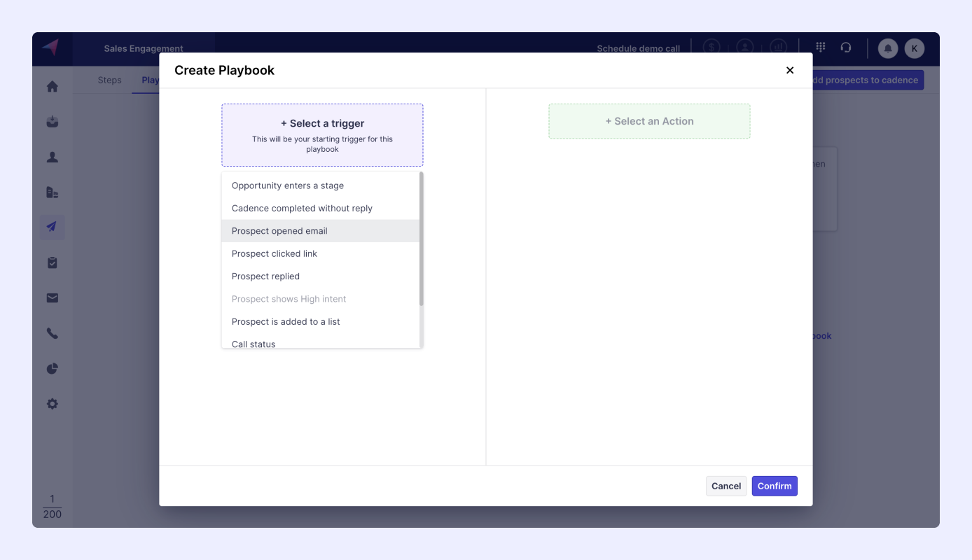Open the Email inbox envelope icon
Screen dimensions: 972x560
point(52,297)
